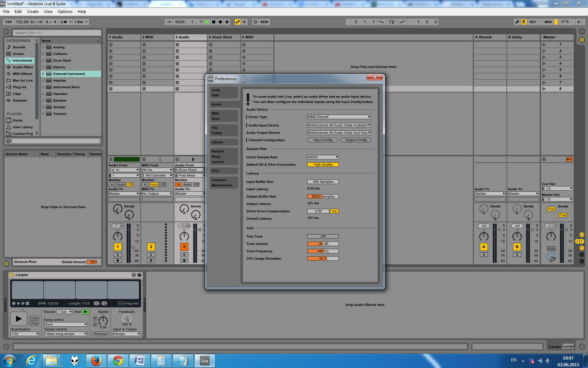Open the quantization 1 Bar dropdown

pyautogui.click(x=81, y=22)
